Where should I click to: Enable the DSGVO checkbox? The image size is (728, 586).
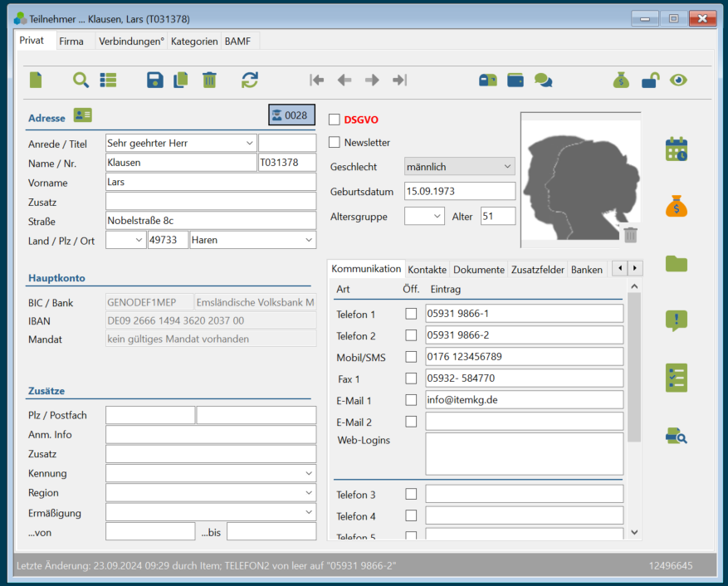[x=335, y=120]
